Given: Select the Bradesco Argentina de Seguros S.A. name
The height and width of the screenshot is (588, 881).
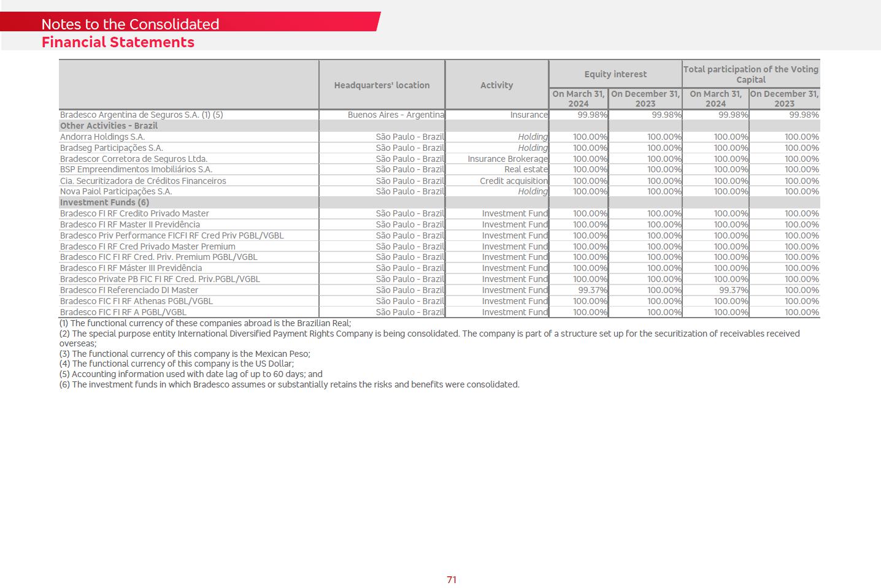Looking at the screenshot, I should [141, 115].
